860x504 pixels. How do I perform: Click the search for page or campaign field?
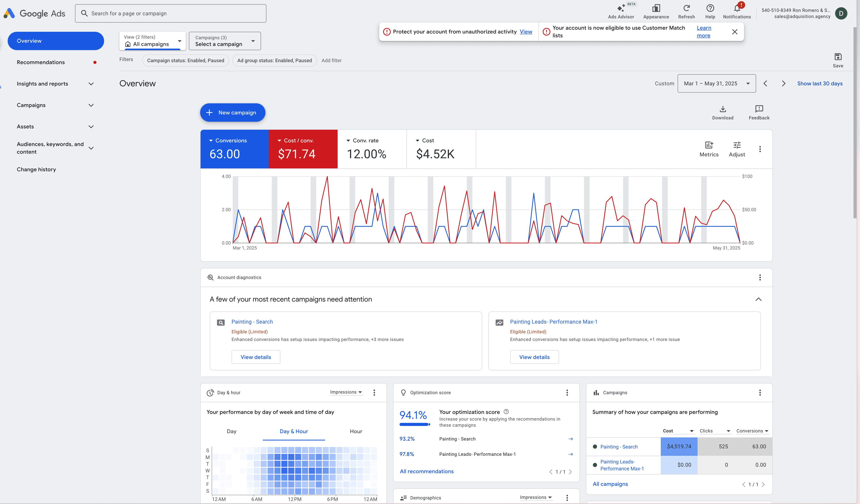171,14
